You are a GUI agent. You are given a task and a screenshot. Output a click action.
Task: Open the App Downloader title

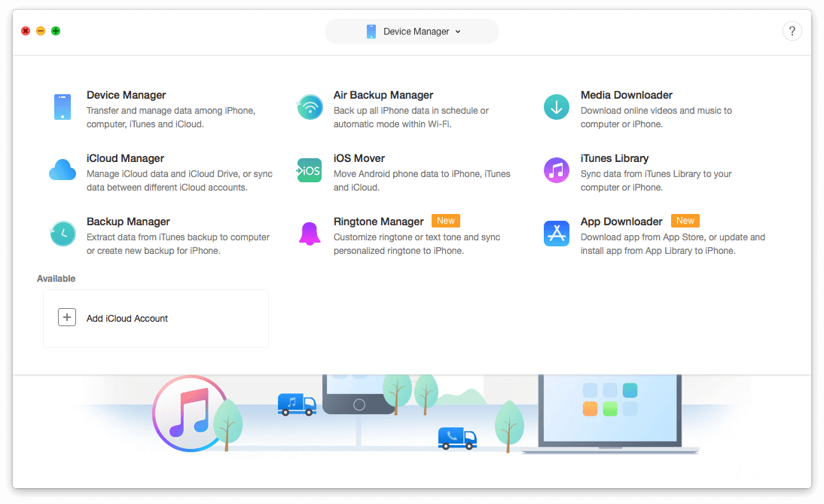(x=621, y=221)
